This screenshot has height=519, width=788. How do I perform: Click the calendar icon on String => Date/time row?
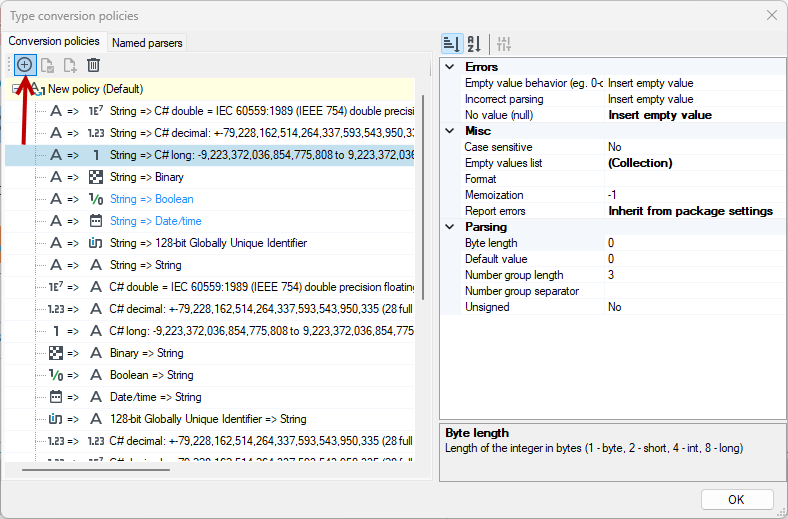[95, 221]
